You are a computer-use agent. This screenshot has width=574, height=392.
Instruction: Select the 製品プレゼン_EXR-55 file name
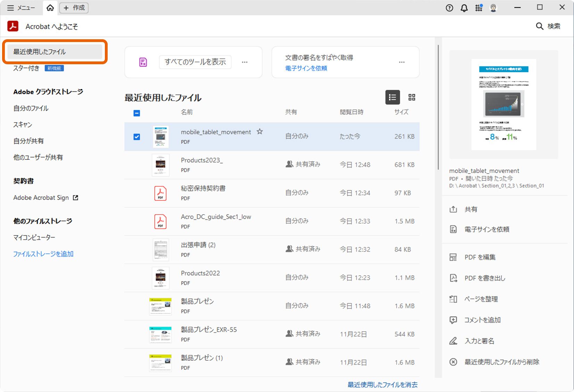tap(209, 330)
